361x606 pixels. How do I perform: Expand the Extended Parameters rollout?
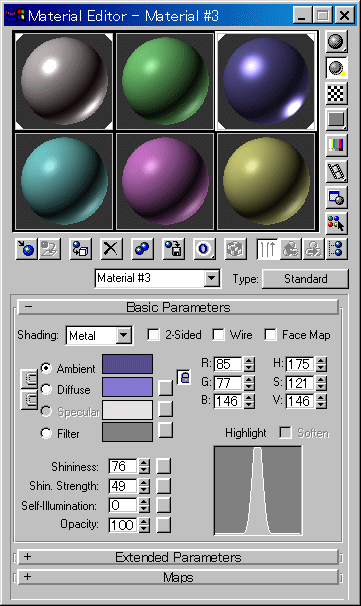(178, 557)
